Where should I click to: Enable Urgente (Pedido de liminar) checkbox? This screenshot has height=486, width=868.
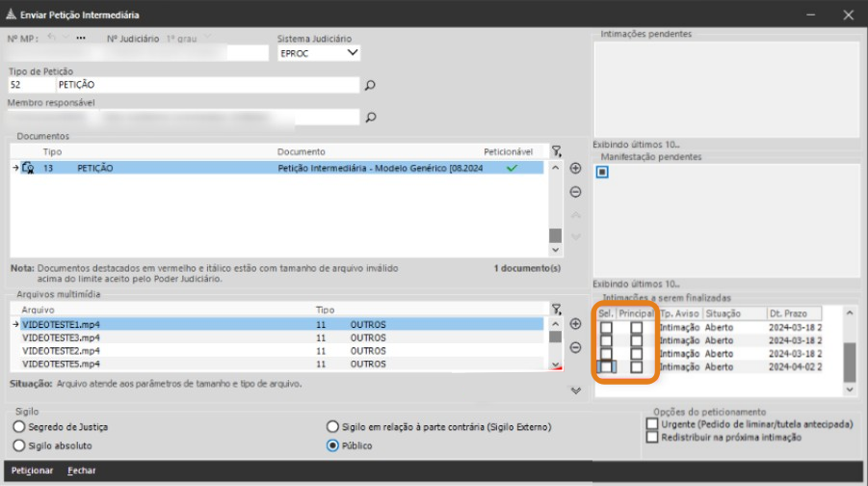653,423
